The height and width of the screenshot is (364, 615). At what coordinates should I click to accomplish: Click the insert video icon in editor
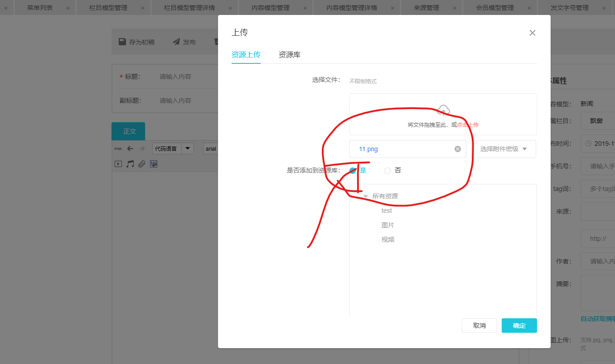point(118,164)
